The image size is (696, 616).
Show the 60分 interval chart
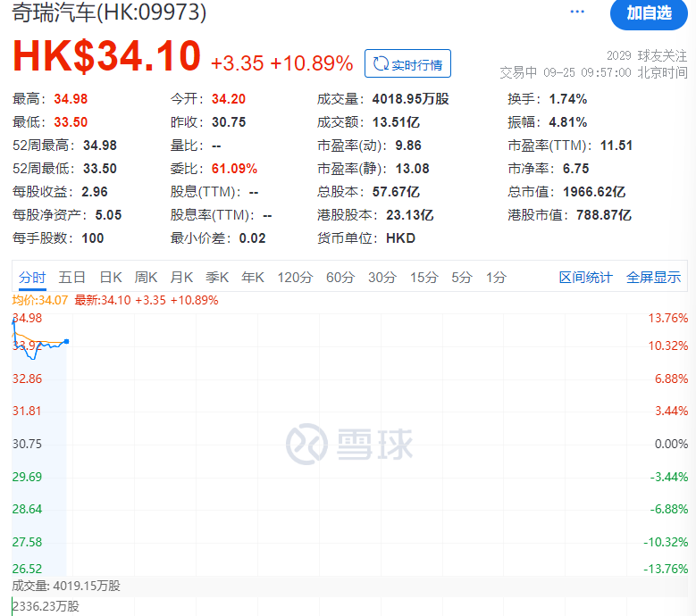tap(340, 278)
